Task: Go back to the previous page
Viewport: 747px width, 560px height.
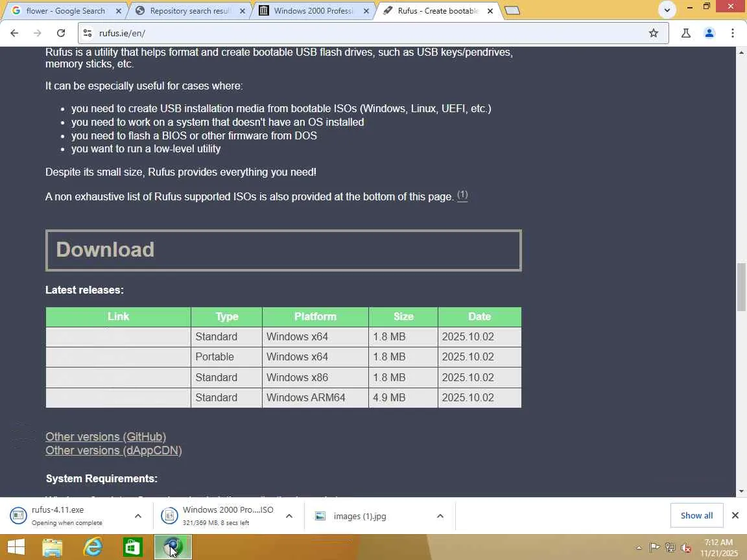Action: click(14, 33)
